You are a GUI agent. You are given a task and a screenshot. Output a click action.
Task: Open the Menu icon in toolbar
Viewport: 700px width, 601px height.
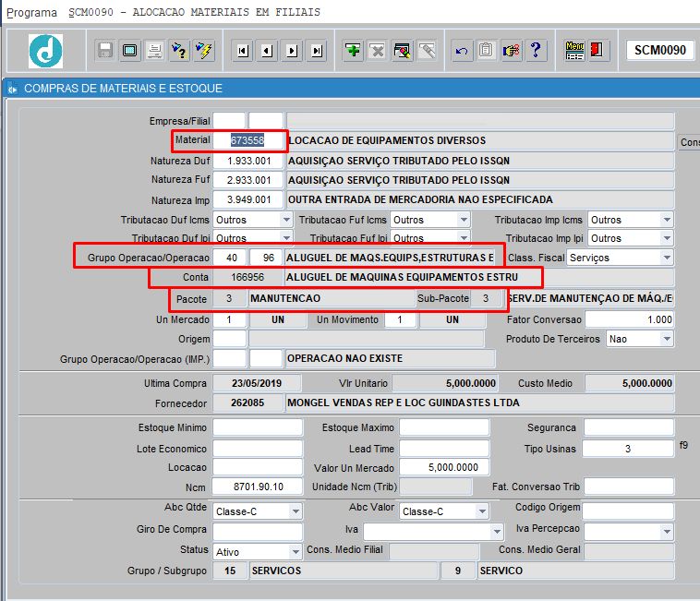574,51
